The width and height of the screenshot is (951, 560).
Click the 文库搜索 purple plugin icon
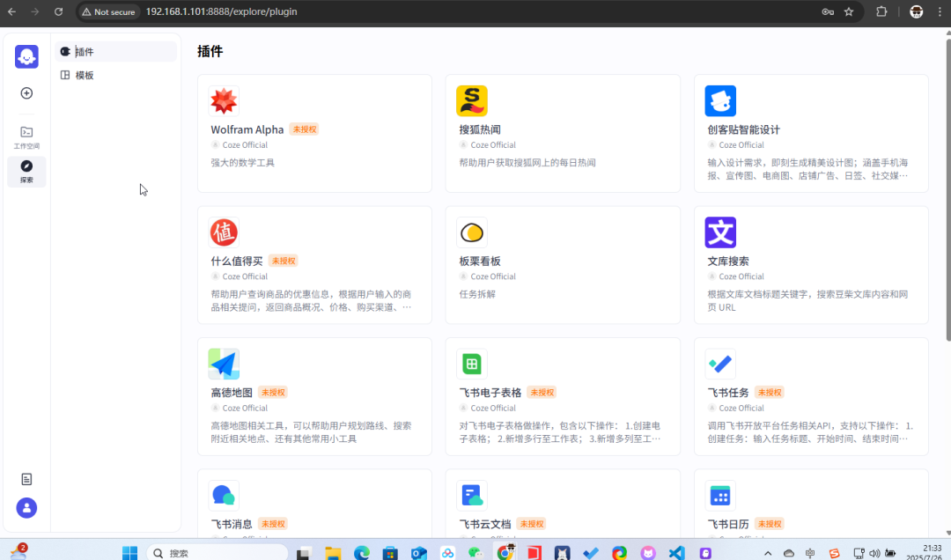[720, 232]
